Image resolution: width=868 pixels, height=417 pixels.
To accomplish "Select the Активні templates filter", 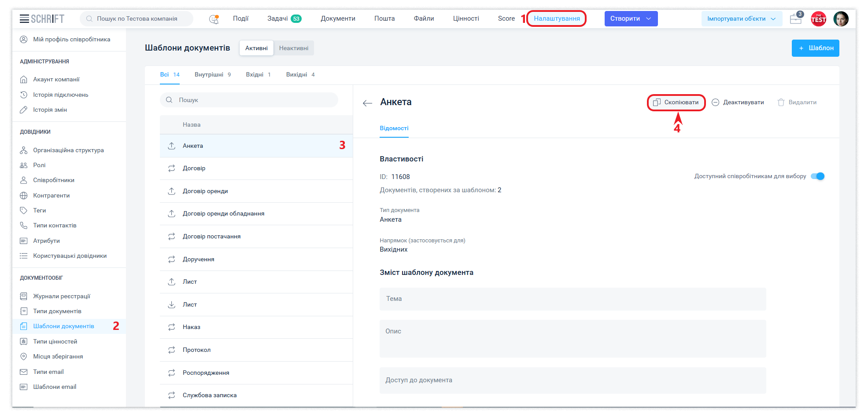I will coord(256,48).
